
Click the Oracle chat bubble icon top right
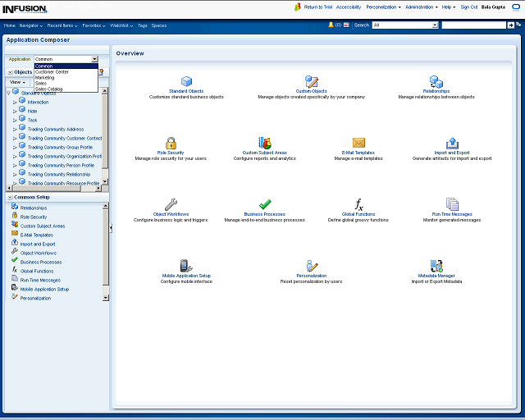[516, 7]
